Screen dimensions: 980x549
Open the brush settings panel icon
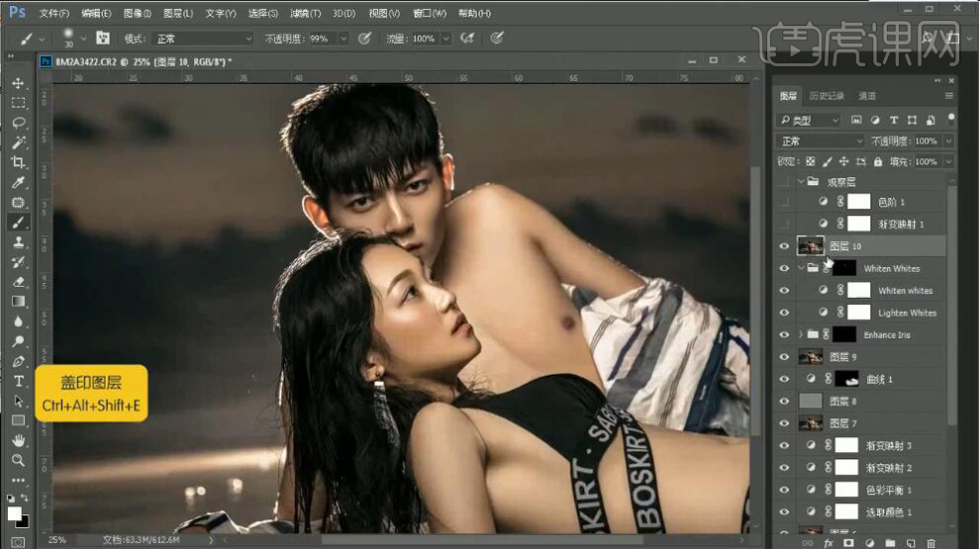(x=103, y=39)
